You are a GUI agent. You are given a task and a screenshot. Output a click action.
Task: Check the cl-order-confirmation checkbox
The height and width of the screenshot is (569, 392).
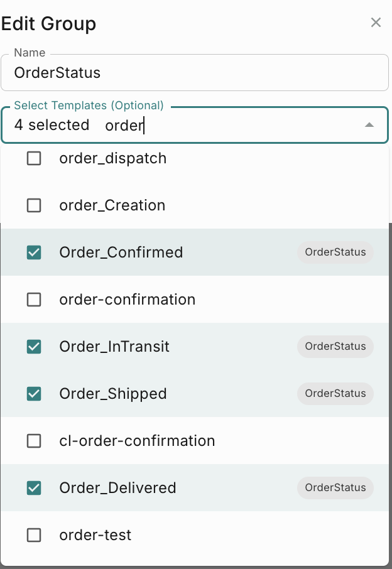(34, 441)
